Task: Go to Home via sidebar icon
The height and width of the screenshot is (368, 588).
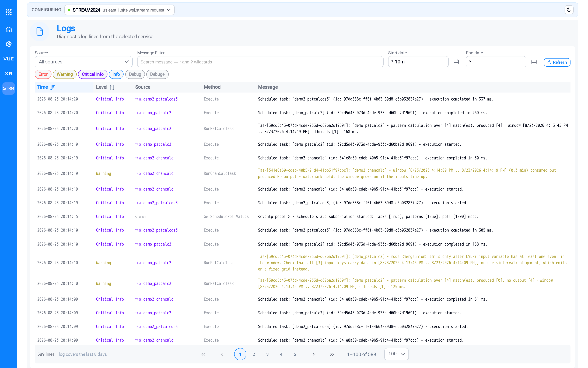Action: tap(9, 29)
